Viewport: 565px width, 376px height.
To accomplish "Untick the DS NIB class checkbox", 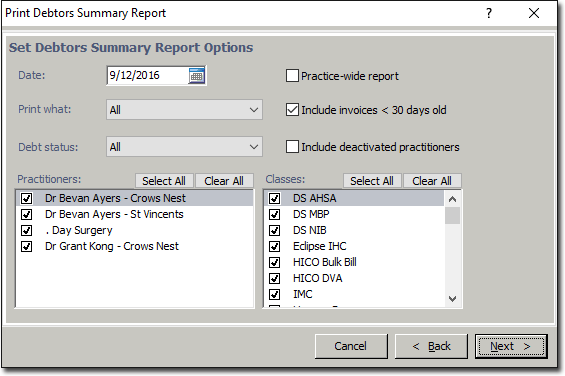I will 275,230.
